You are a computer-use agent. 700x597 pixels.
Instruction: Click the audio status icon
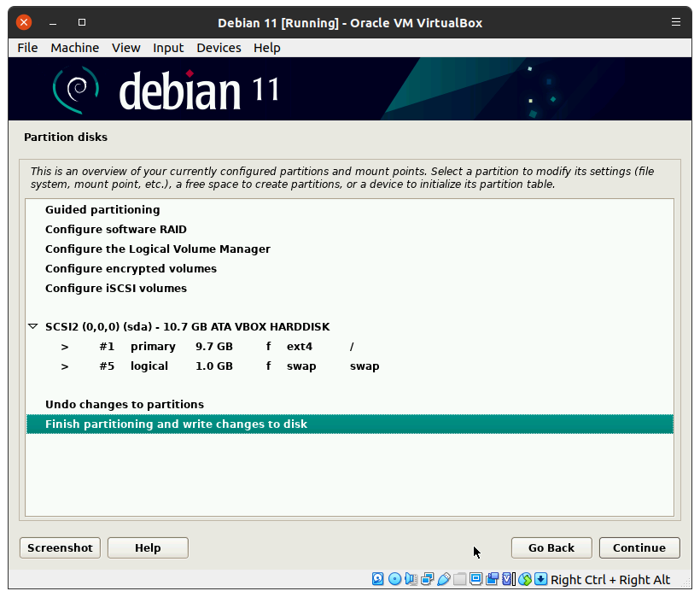411,579
